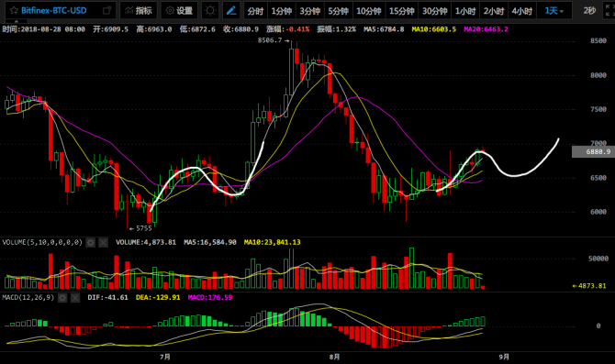
Task: Select the 5分钟 timeframe
Action: (338, 11)
